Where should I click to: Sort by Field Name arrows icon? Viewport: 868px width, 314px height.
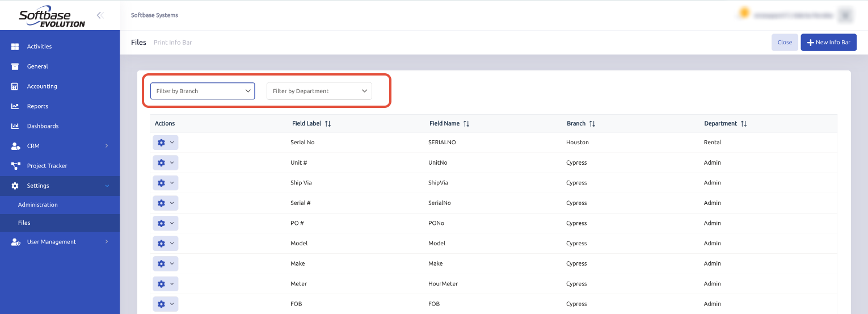click(x=466, y=123)
